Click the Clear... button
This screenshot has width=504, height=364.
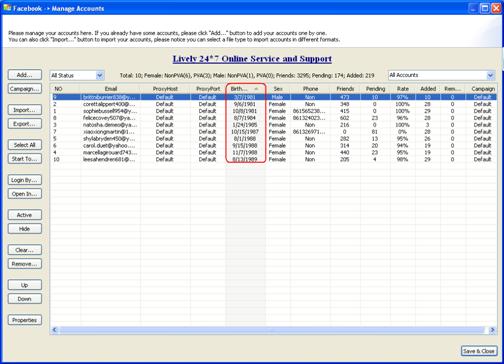(25, 250)
